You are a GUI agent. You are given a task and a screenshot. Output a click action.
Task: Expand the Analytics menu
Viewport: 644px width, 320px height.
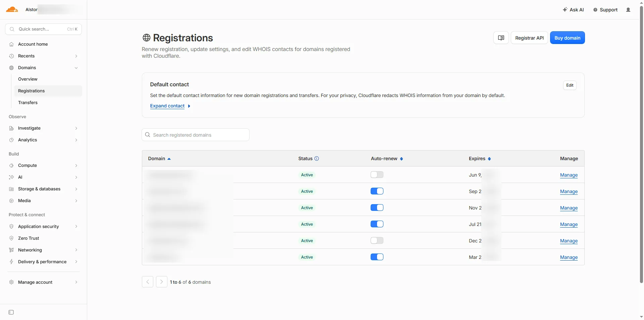(44, 140)
